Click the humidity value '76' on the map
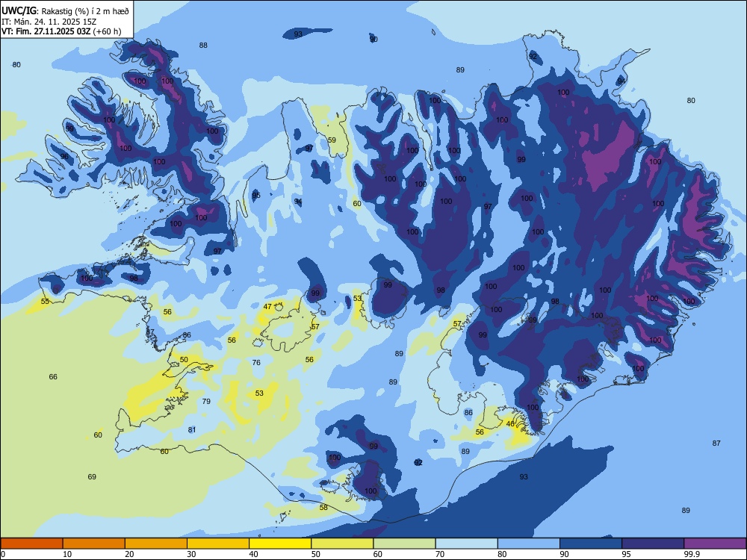747x560 pixels. [256, 362]
